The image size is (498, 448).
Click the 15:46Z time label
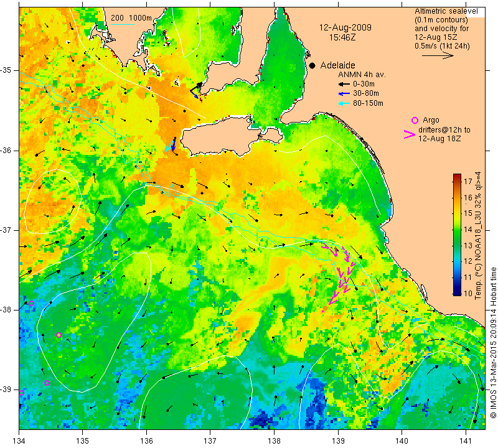pyautogui.click(x=342, y=37)
